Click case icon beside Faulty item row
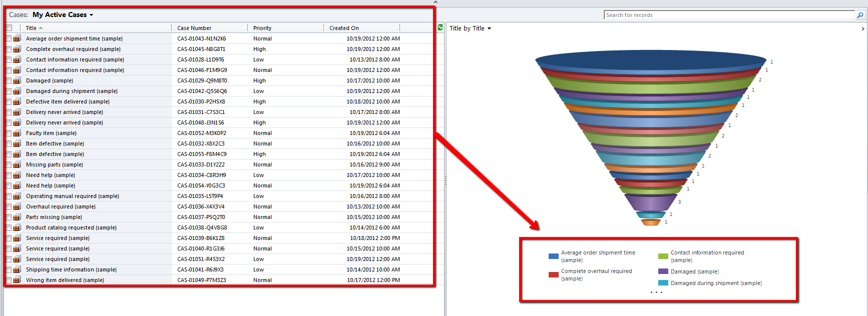The image size is (868, 316). click(x=17, y=133)
